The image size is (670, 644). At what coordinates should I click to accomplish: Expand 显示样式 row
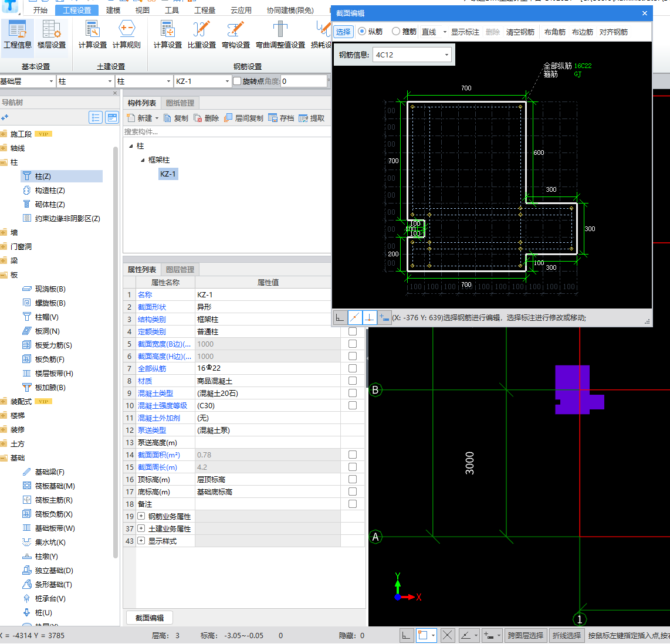click(141, 541)
